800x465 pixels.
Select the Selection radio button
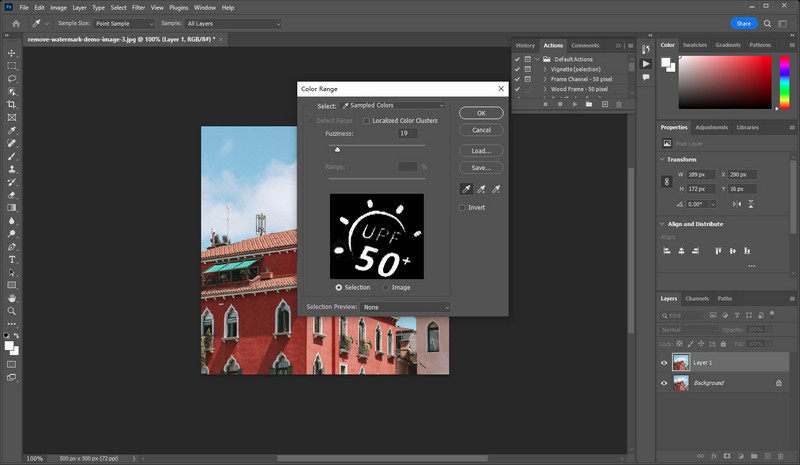click(339, 288)
